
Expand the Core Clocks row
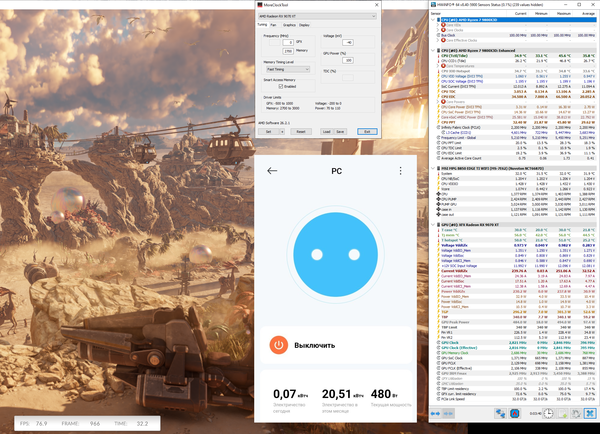[x=438, y=30]
